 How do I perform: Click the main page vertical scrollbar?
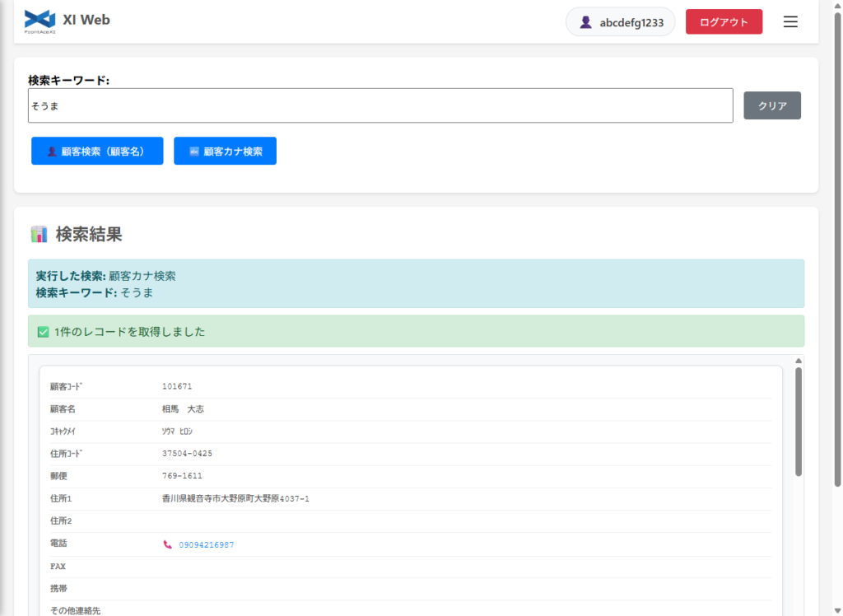(837, 247)
